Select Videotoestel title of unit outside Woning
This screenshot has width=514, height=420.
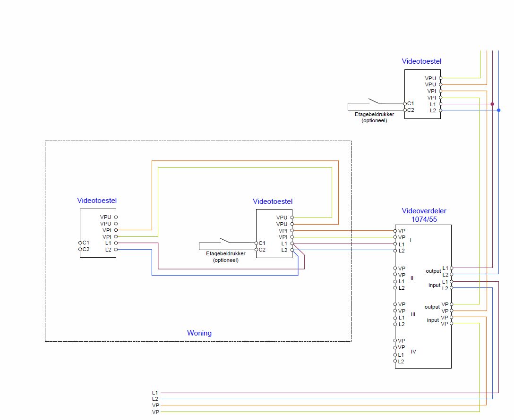[421, 61]
